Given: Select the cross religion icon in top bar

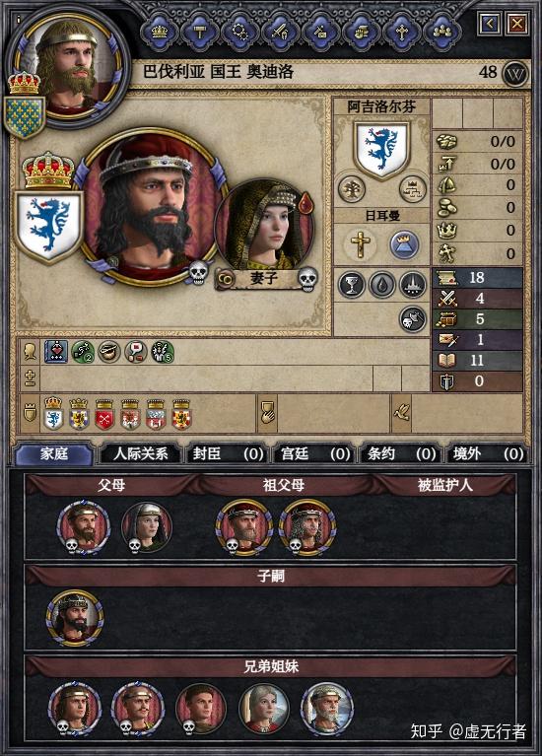Looking at the screenshot, I should (x=401, y=33).
